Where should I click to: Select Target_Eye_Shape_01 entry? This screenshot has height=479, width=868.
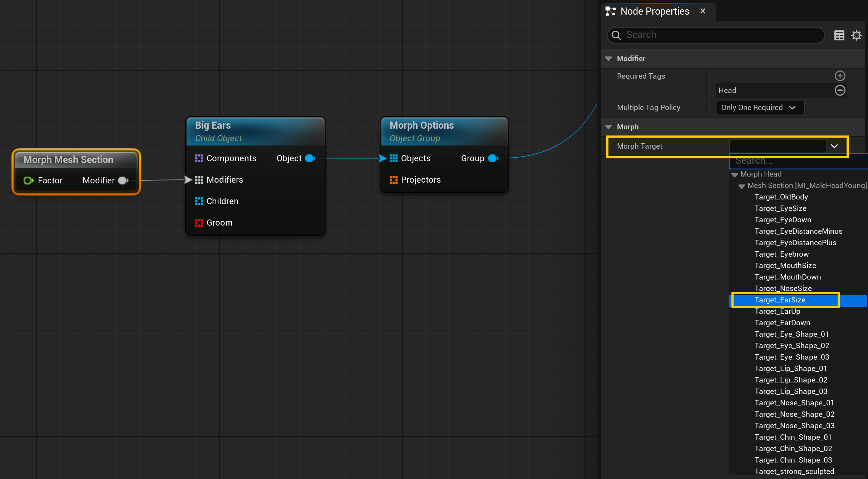[x=791, y=334]
